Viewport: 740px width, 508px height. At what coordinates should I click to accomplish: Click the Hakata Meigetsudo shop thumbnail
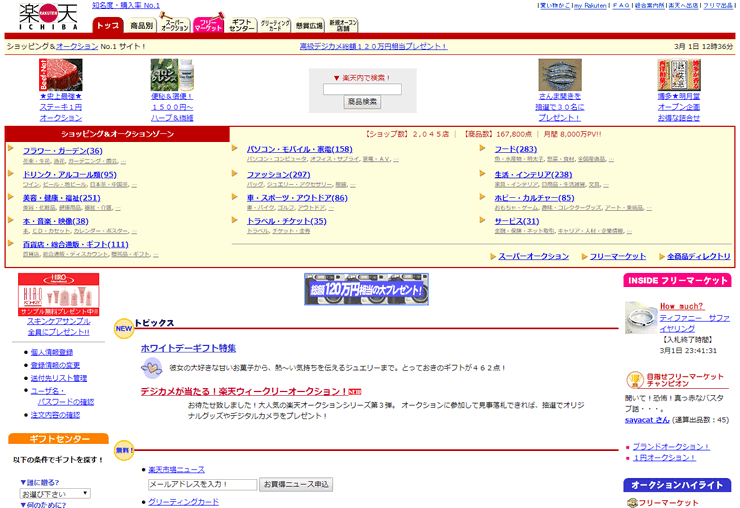[679, 75]
